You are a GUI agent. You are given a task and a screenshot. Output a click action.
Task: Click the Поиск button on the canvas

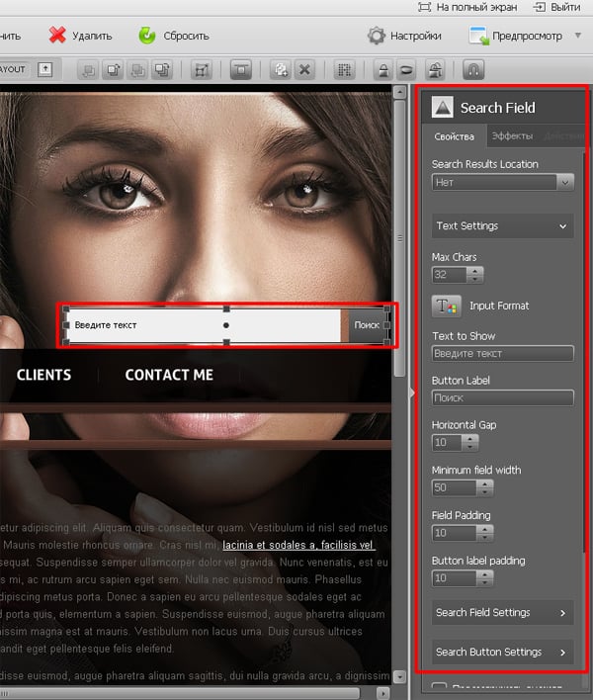click(x=367, y=324)
